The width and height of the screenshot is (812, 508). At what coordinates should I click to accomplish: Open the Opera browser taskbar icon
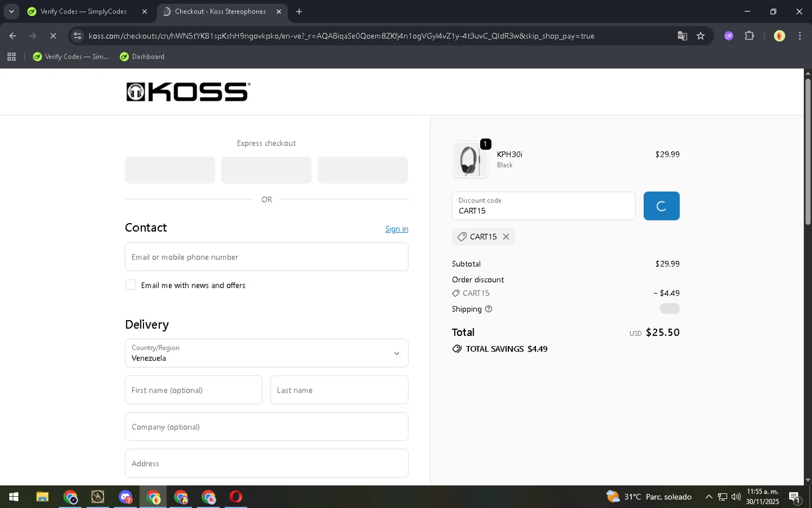point(236,497)
